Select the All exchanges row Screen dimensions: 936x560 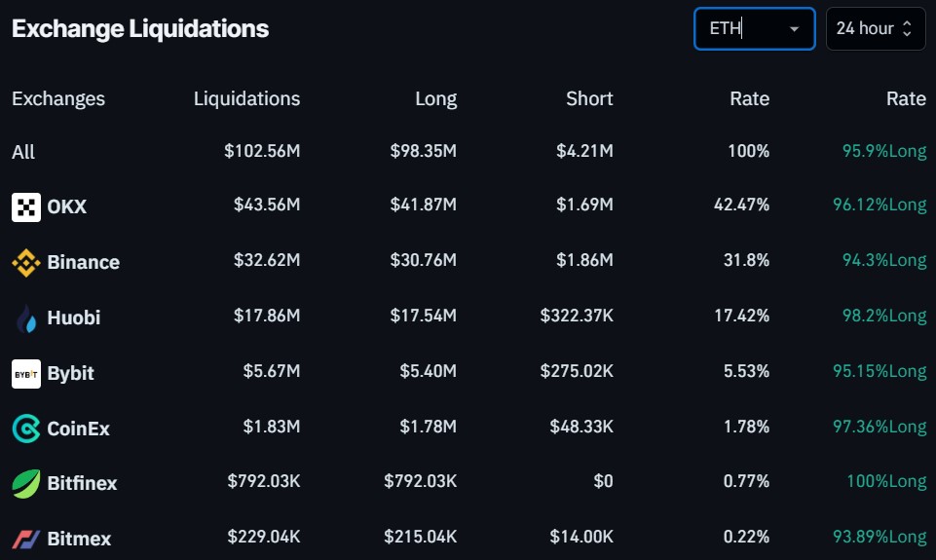point(23,152)
